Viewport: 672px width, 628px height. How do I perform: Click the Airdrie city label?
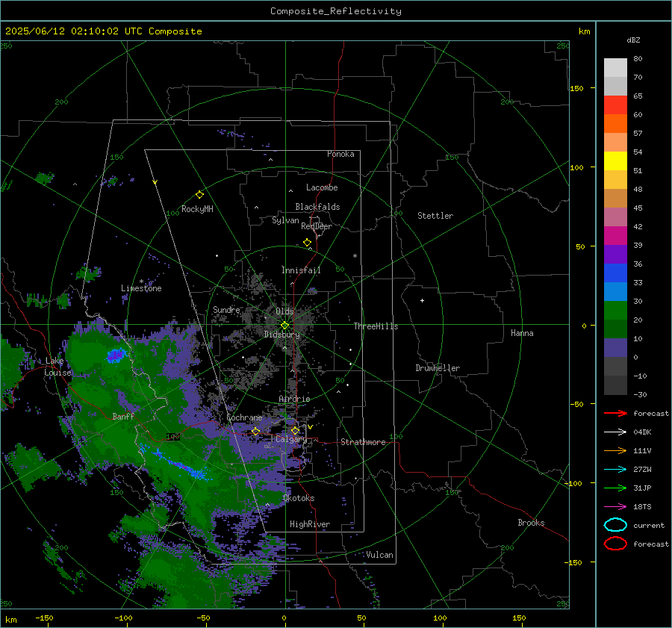pos(294,399)
